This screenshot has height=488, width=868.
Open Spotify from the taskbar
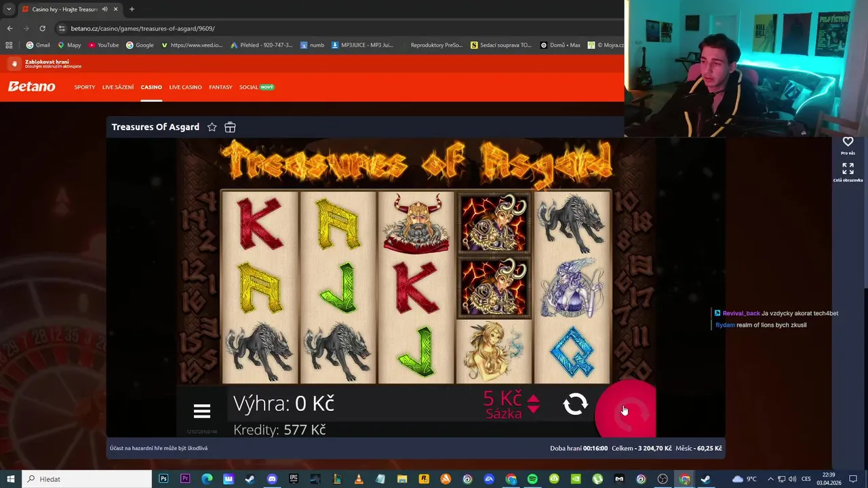pos(532,479)
